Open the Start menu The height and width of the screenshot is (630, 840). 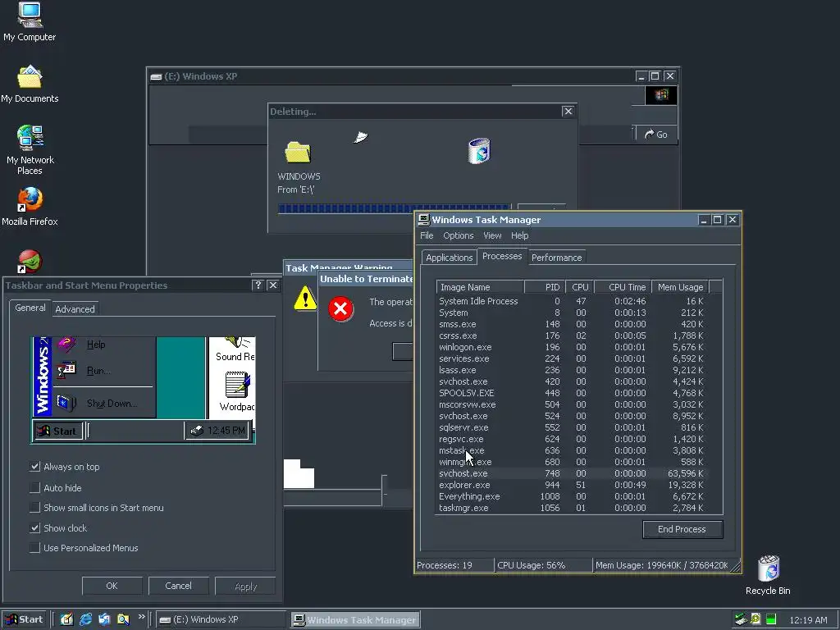[24, 619]
